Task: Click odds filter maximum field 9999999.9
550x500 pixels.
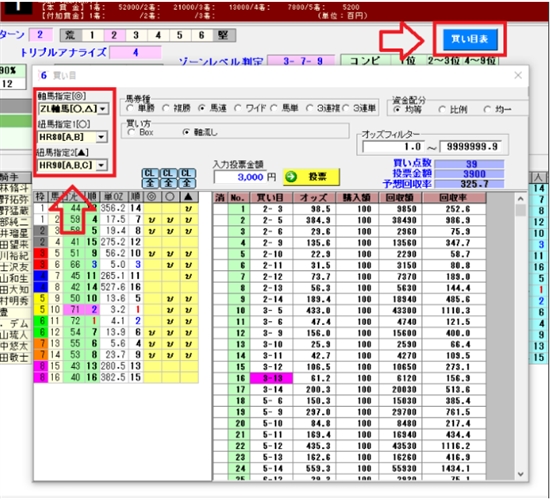Action: 471,147
